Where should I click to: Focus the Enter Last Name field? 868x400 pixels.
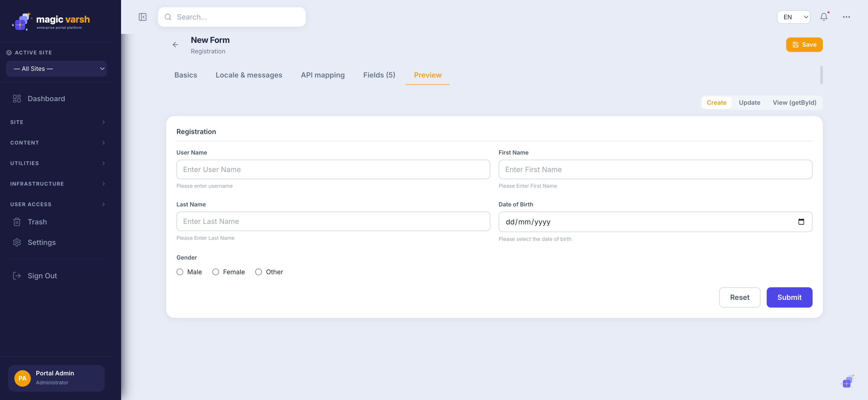333,221
